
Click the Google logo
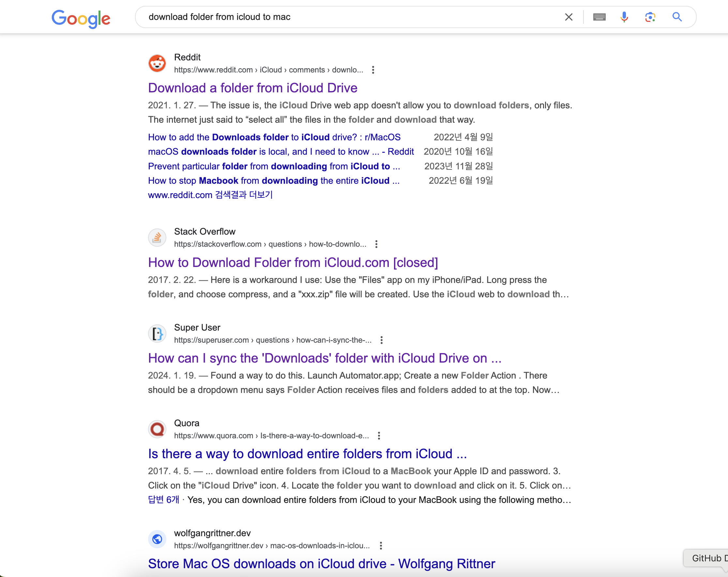click(x=81, y=18)
